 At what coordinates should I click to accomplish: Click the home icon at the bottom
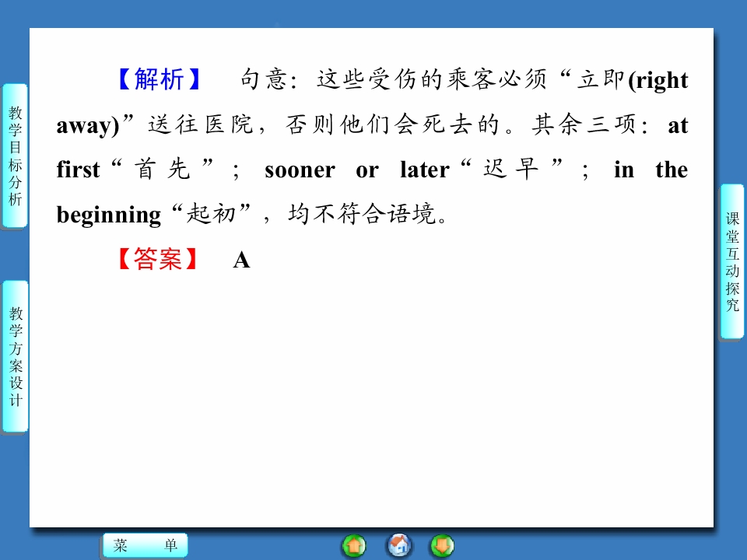pyautogui.click(x=398, y=546)
